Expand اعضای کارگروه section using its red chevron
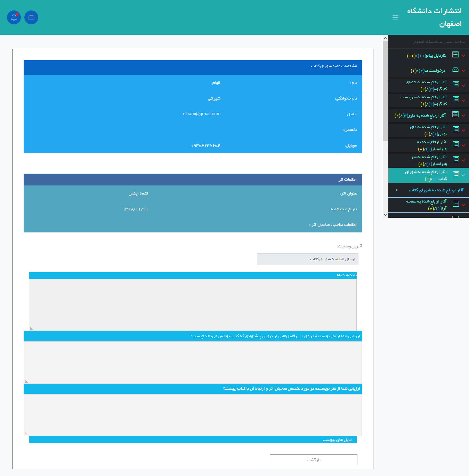The height and width of the screenshot is (476, 469). click(x=463, y=86)
